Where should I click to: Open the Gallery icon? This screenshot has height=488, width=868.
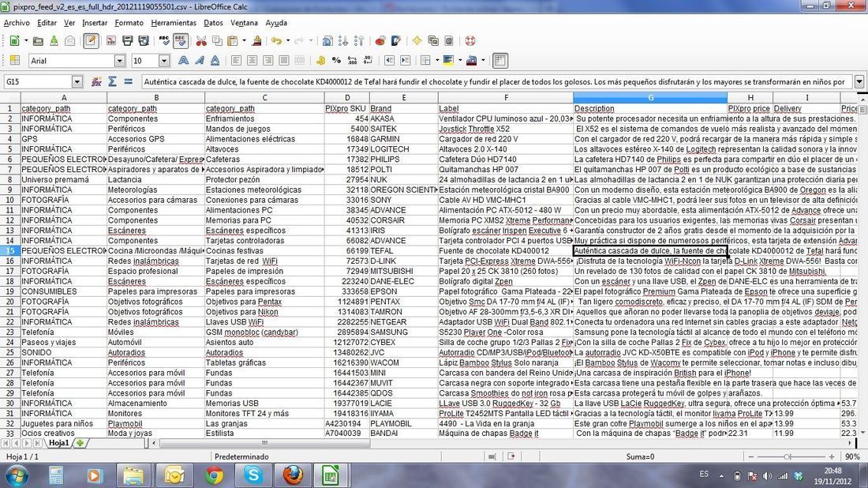click(x=433, y=40)
